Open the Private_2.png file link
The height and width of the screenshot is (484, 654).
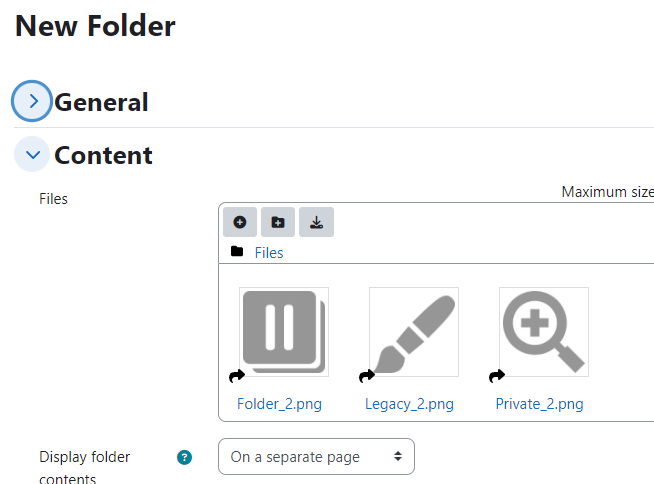coord(539,404)
